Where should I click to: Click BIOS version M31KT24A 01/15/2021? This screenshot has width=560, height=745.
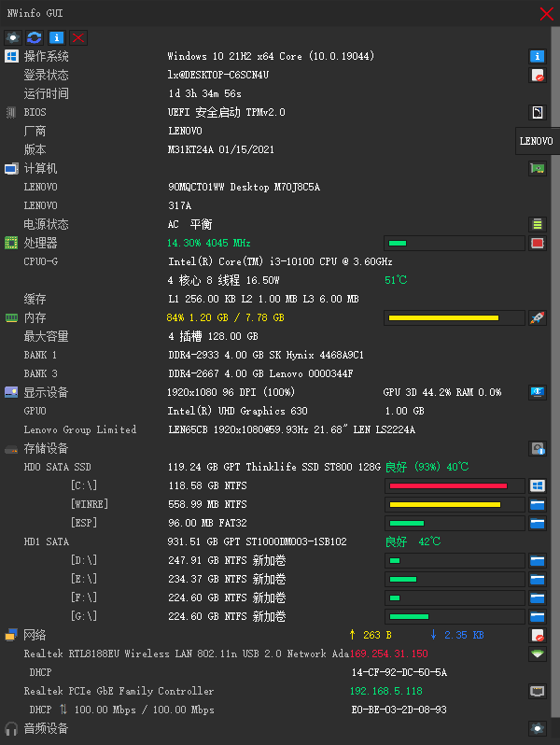point(221,149)
